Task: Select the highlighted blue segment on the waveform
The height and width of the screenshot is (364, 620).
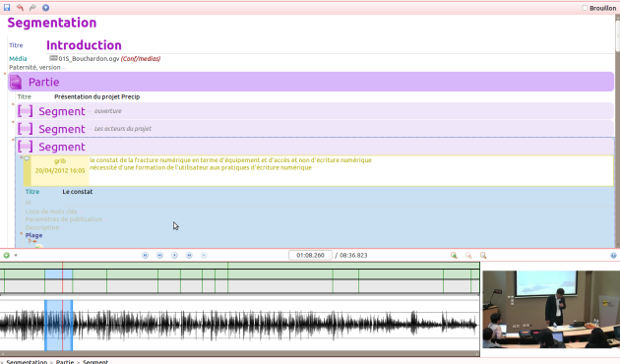Action: (x=58, y=326)
